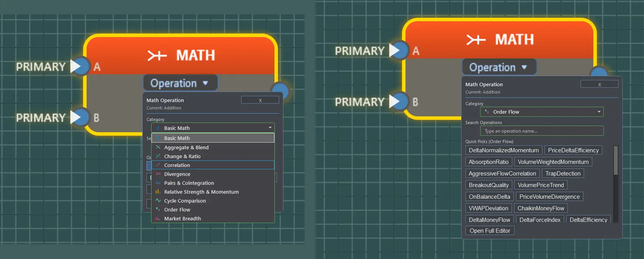Click the merge icon on the left MATH node header
644x259 pixels.
point(157,56)
